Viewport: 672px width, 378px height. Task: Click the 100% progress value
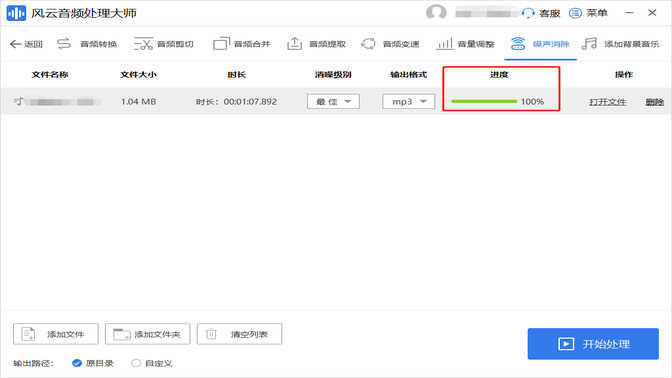point(532,102)
